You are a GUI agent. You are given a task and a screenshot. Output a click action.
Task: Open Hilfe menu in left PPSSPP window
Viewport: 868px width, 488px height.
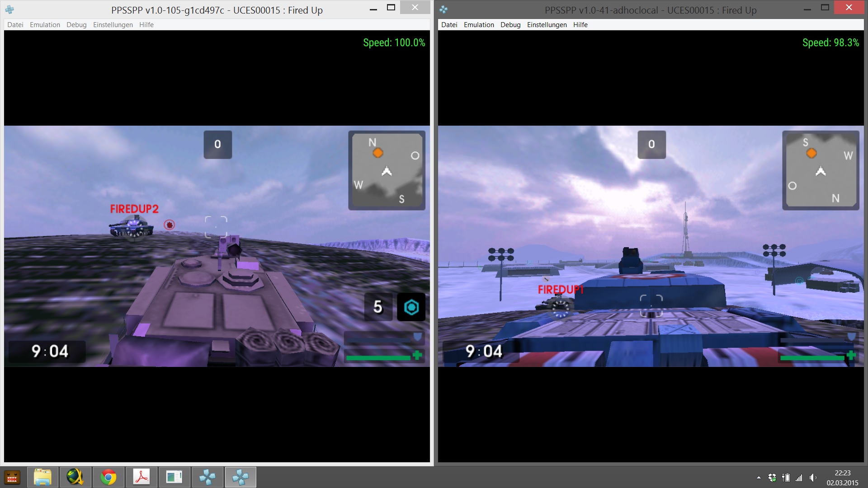point(146,25)
